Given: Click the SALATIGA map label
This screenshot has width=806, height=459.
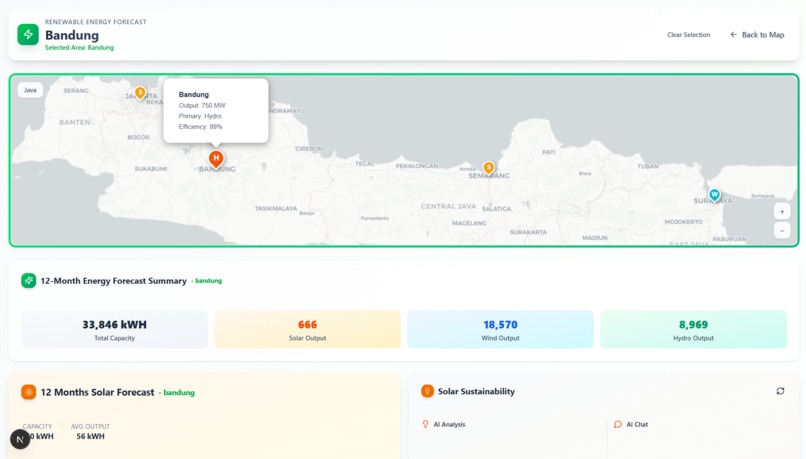Looking at the screenshot, I should [x=497, y=209].
